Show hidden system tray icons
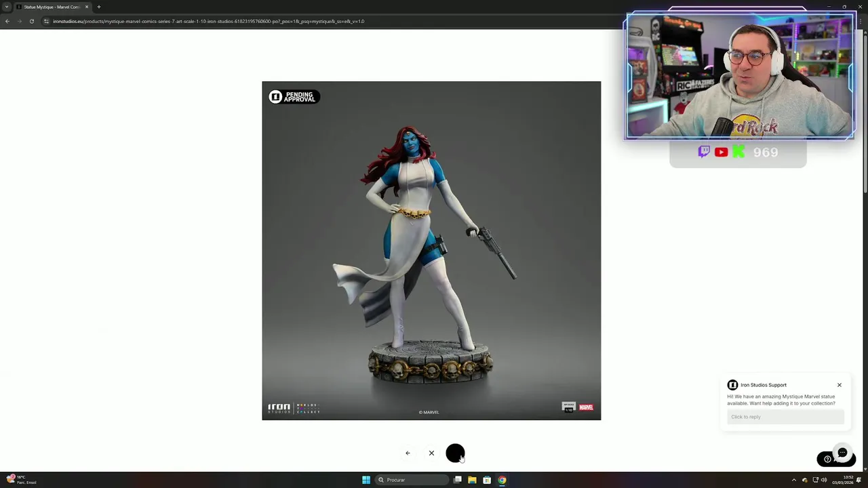The image size is (868, 488). coord(794,480)
